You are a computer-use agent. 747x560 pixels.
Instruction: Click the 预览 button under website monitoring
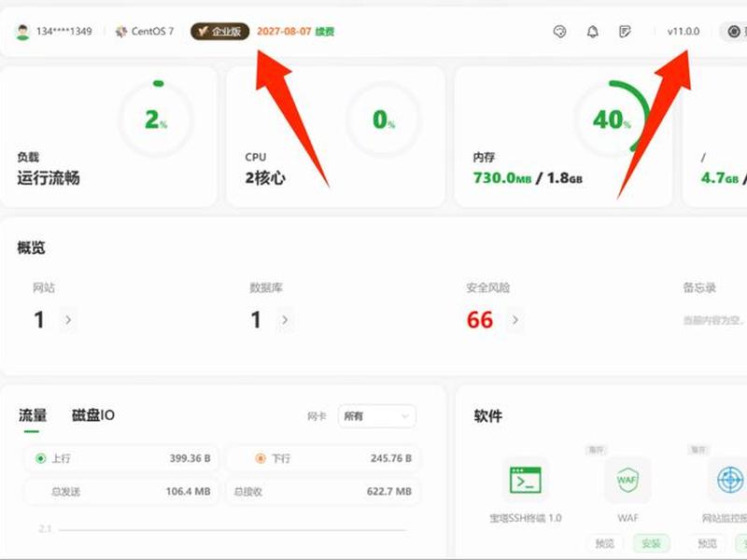pos(708,543)
